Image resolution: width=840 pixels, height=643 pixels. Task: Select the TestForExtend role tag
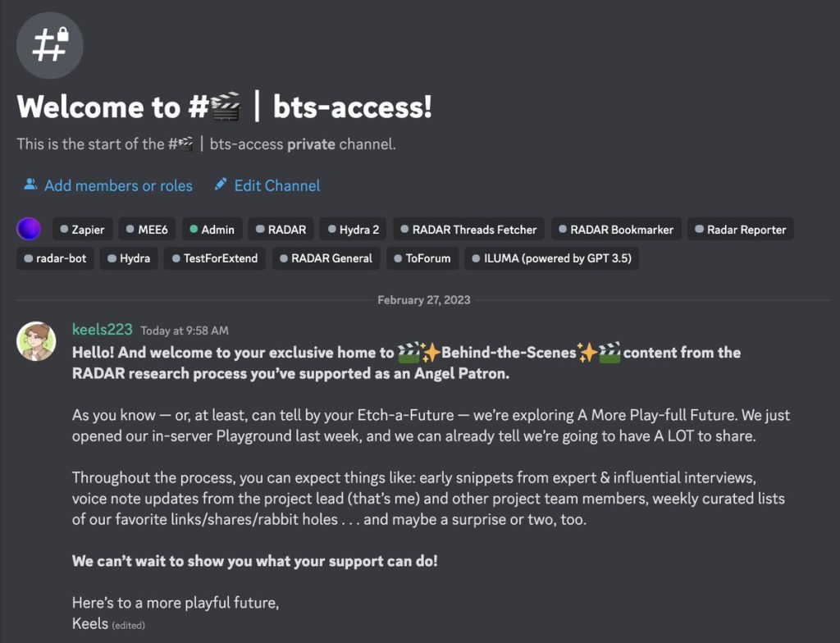214,258
